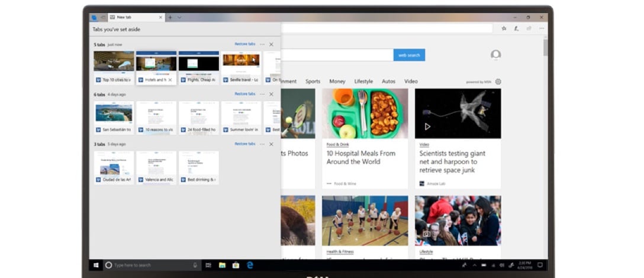Click the camera gallery icon on crowd photo

426,234
